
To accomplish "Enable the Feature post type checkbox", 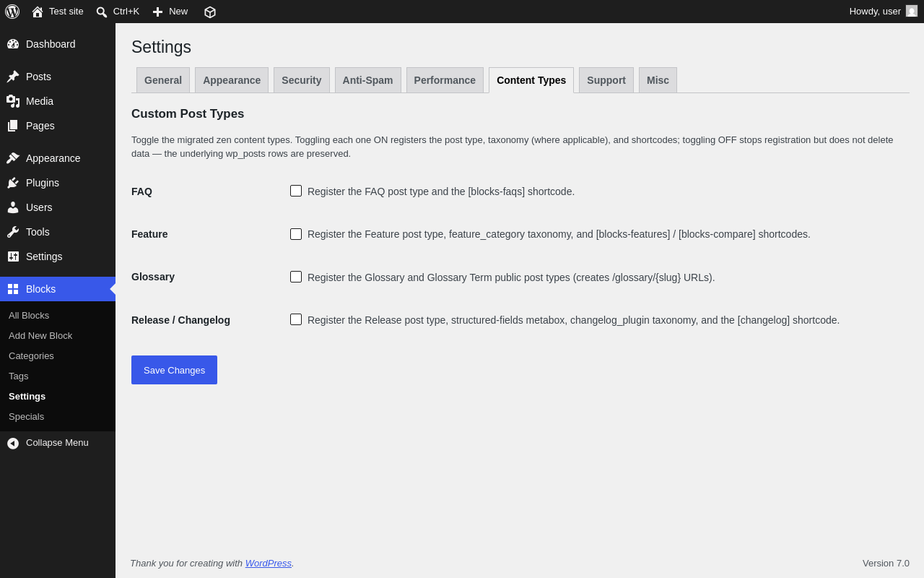I will point(296,234).
